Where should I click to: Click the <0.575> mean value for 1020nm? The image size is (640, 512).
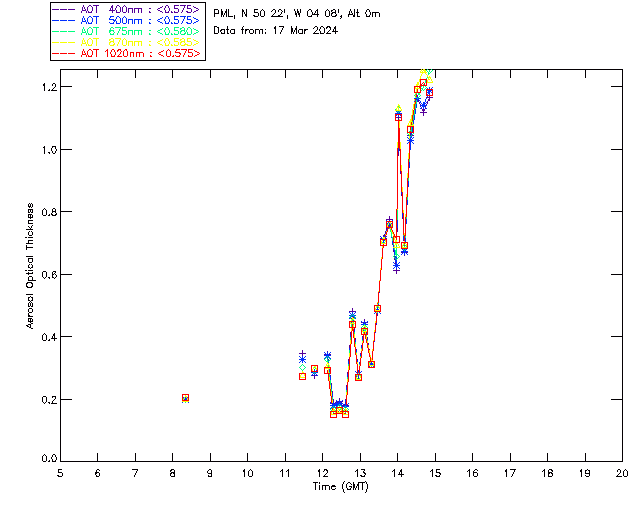point(179,53)
